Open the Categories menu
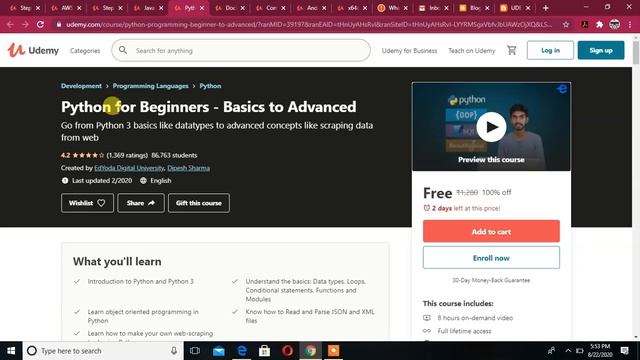 point(85,51)
